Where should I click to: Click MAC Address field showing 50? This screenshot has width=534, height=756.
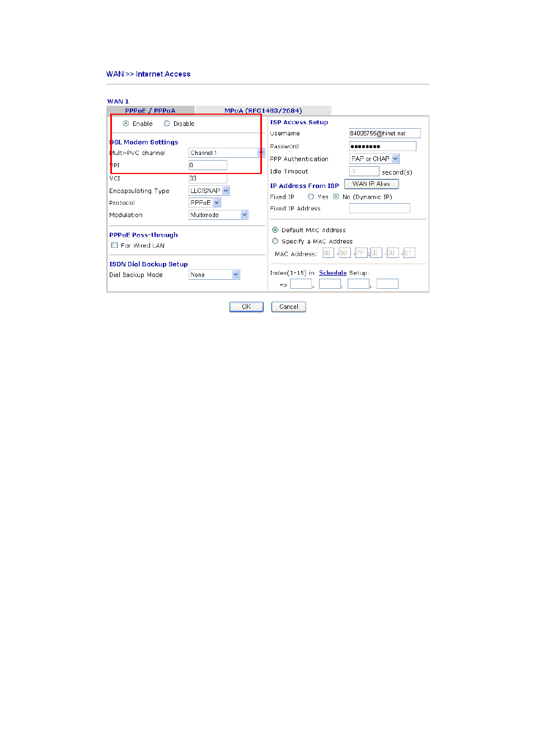pos(344,253)
